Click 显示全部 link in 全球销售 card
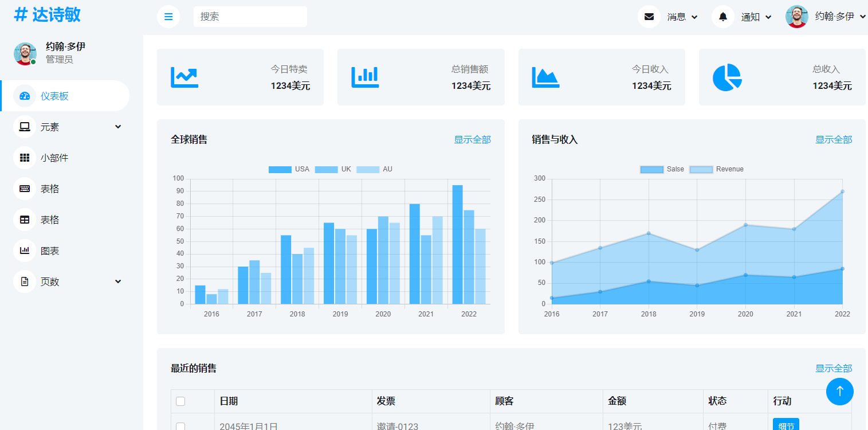The height and width of the screenshot is (430, 868). pyautogui.click(x=472, y=139)
